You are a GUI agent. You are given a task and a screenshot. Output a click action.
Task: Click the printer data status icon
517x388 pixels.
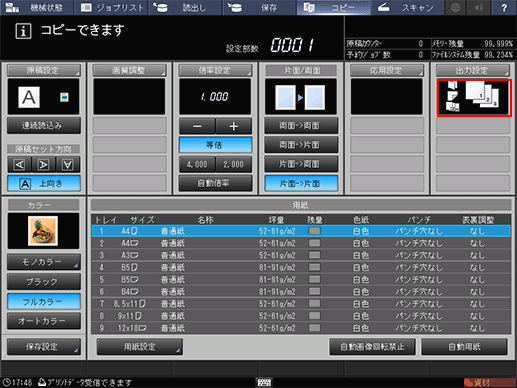(x=42, y=382)
